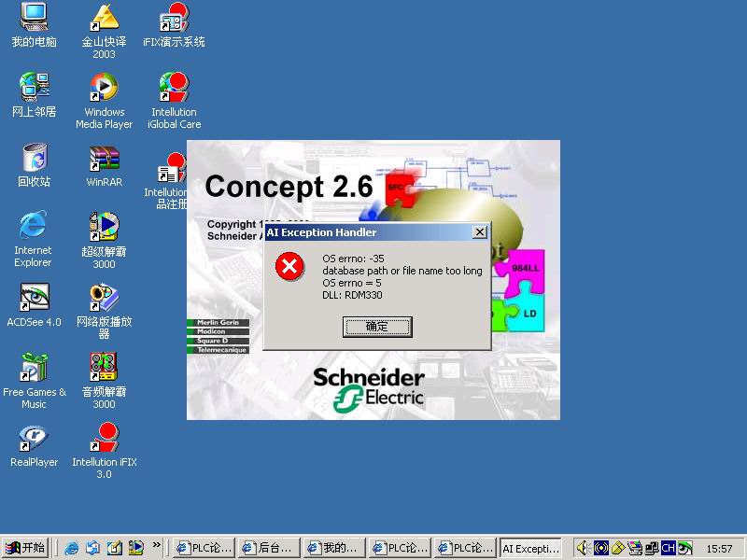Click the taskbar clock showing 15:57
This screenshot has width=747, height=560.
tap(719, 549)
